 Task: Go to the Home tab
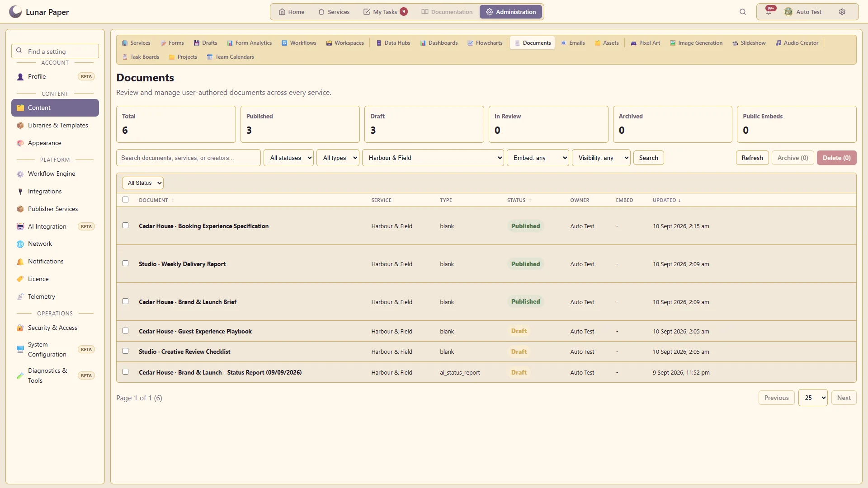click(292, 12)
